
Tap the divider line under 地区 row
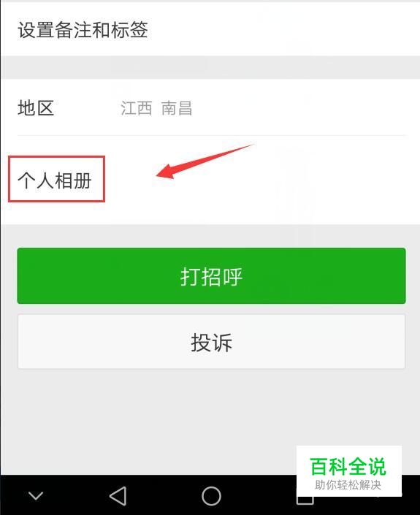pos(212,135)
